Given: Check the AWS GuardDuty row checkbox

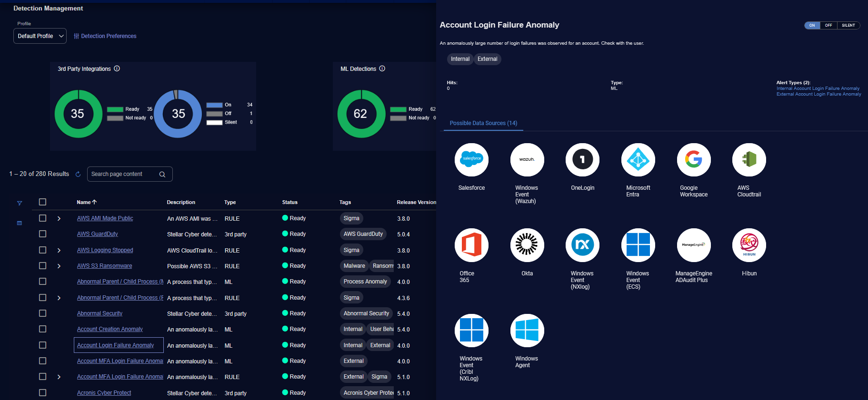Looking at the screenshot, I should click(x=42, y=234).
